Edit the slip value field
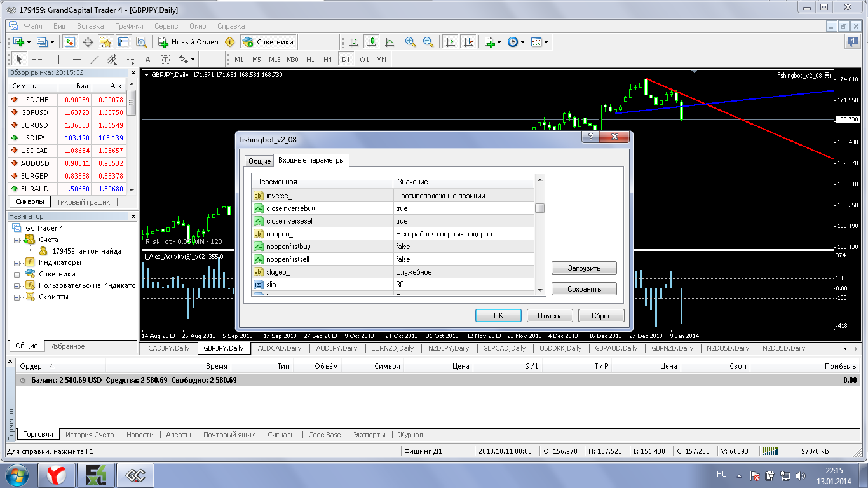 tap(463, 285)
